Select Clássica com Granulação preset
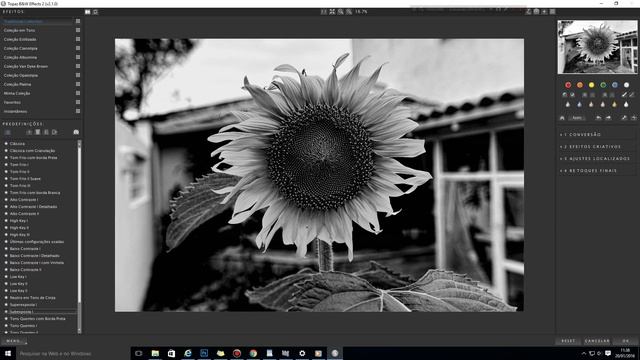This screenshot has height=360, width=640. [32, 151]
